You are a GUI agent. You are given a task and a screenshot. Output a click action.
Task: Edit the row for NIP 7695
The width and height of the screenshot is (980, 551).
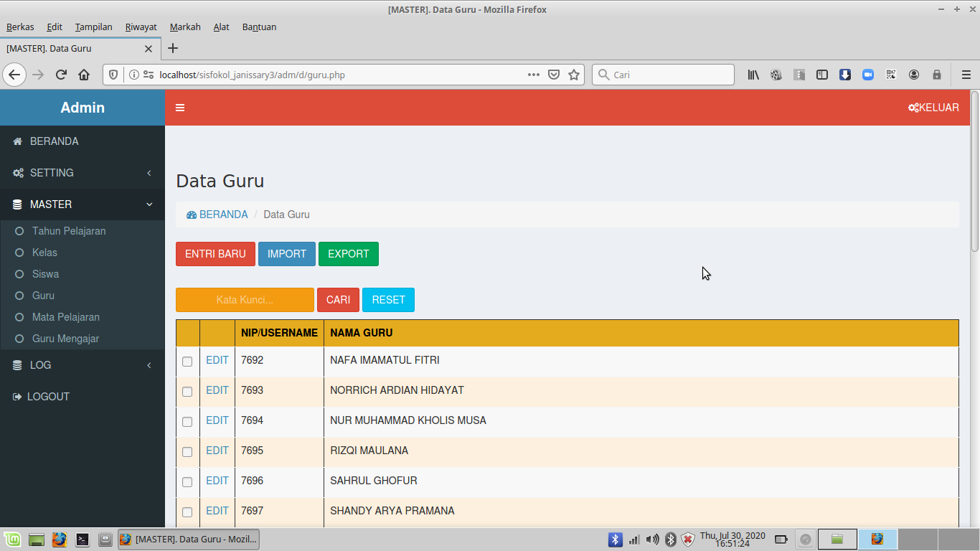[x=217, y=451]
